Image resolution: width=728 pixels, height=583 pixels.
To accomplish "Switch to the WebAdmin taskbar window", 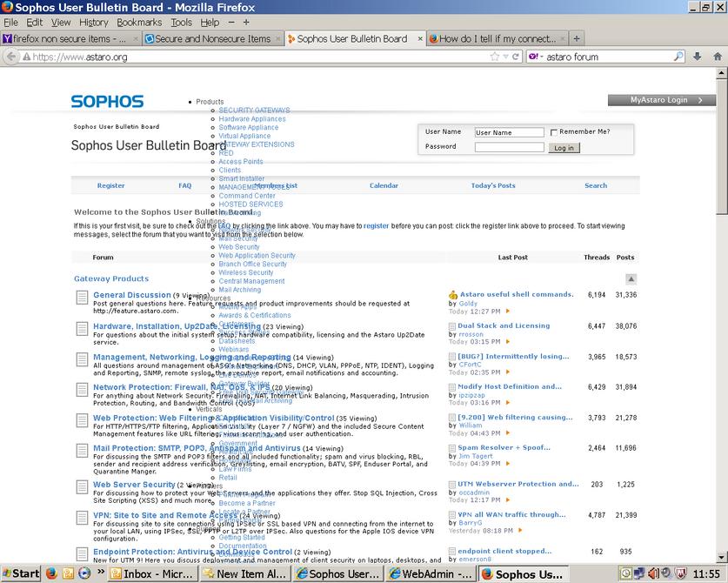I will coord(431,573).
